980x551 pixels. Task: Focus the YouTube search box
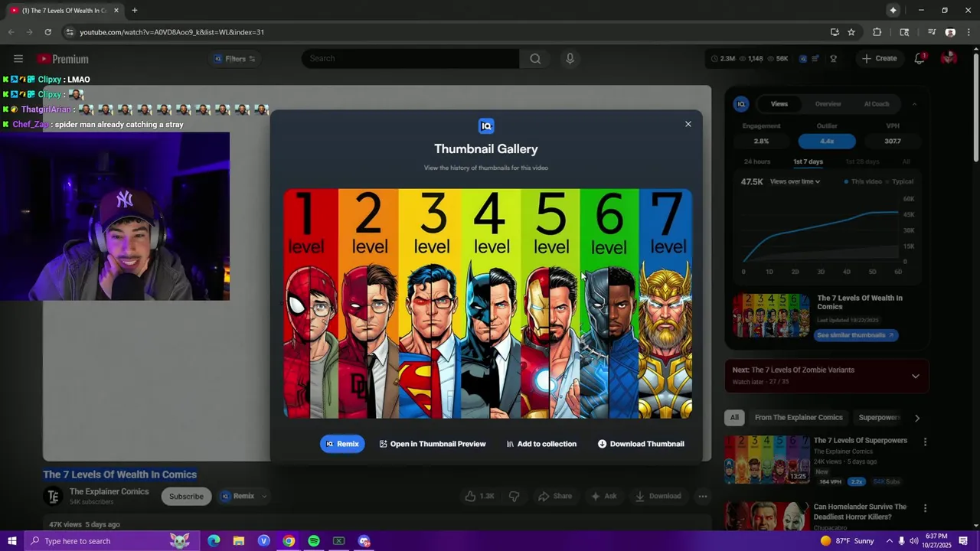point(411,59)
